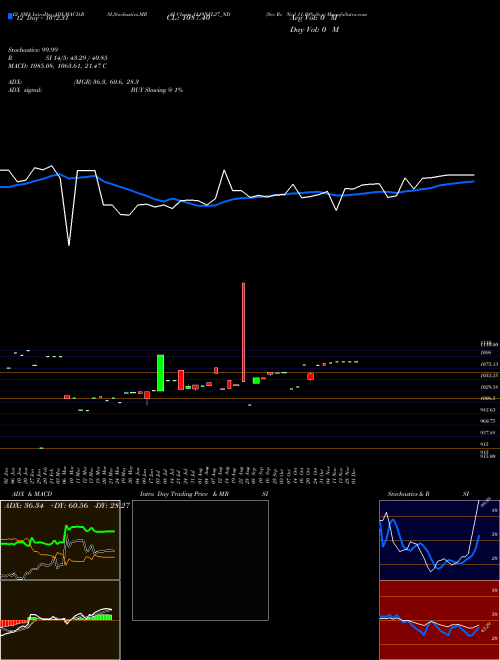
Task: Click the 'Stochastics & R' panel title
Action: [x=408, y=494]
